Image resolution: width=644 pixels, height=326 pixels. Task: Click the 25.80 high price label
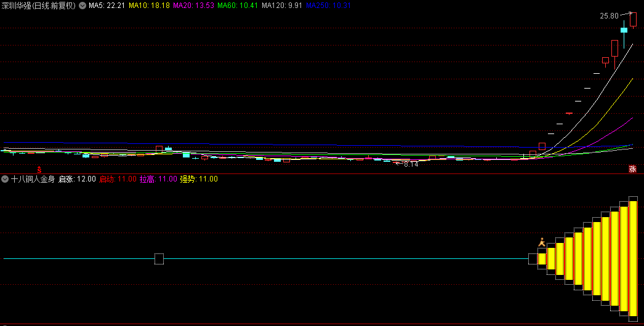click(609, 16)
